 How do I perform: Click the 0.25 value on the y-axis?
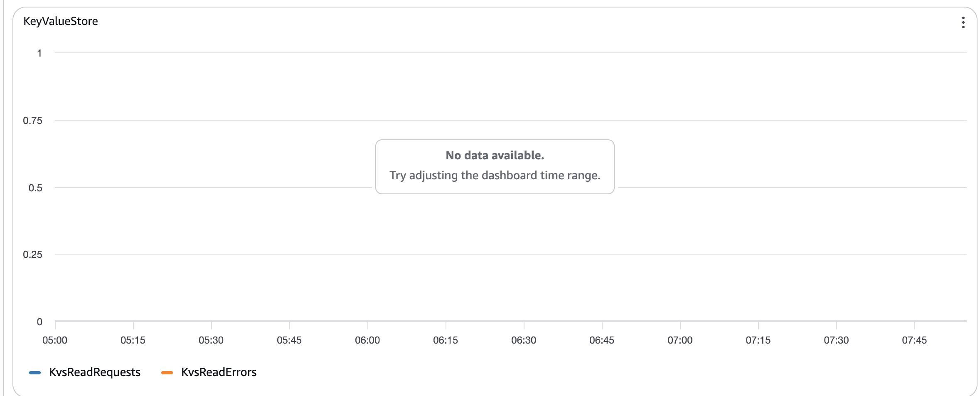click(x=33, y=255)
